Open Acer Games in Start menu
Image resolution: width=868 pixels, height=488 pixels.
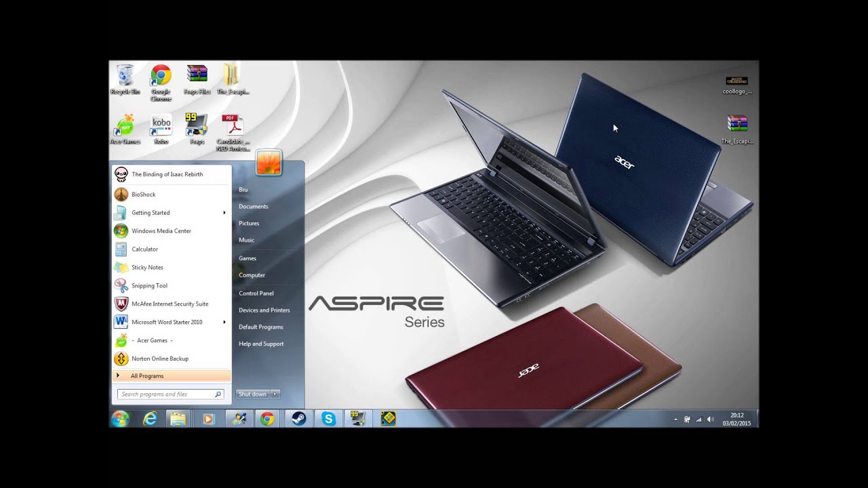(x=172, y=340)
